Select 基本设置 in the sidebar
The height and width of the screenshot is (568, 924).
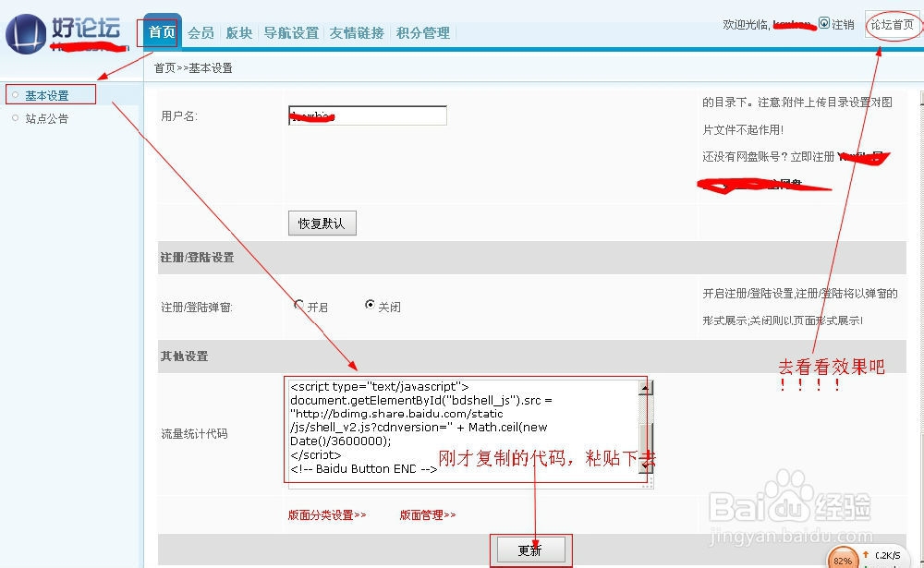click(48, 93)
